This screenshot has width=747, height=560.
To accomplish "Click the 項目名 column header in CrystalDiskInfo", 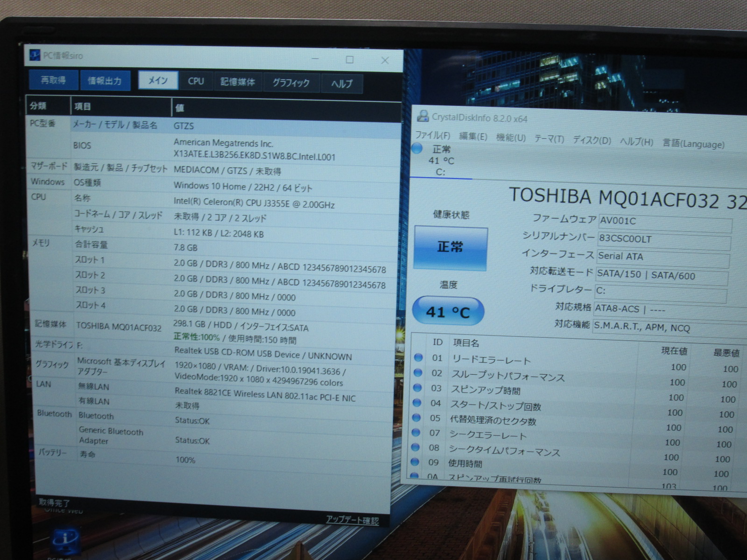I will tap(466, 343).
